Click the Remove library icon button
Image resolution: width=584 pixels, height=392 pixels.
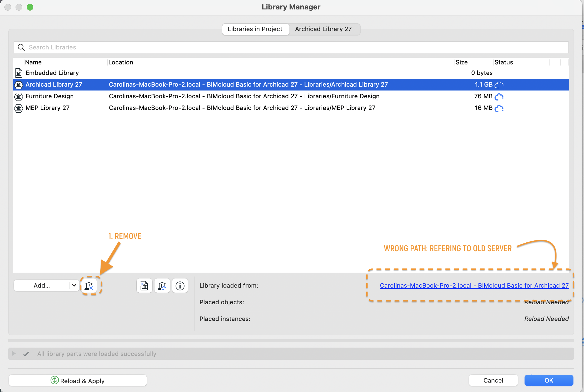coord(89,286)
